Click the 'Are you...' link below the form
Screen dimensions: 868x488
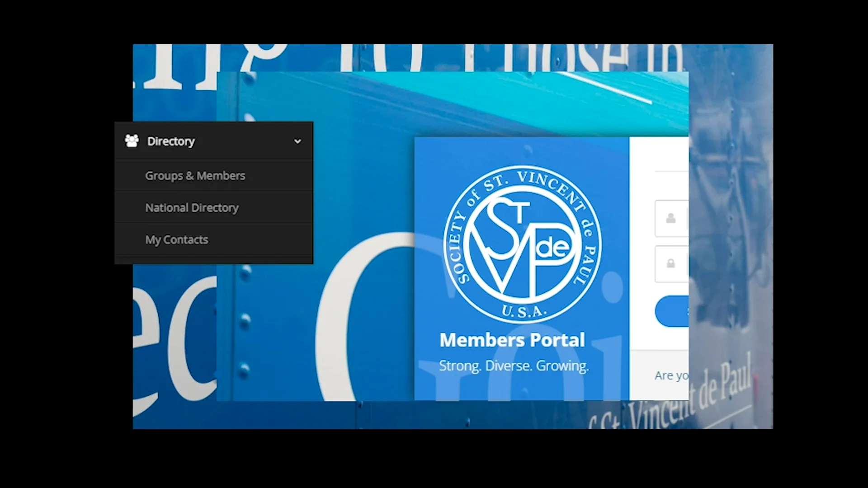click(x=672, y=375)
